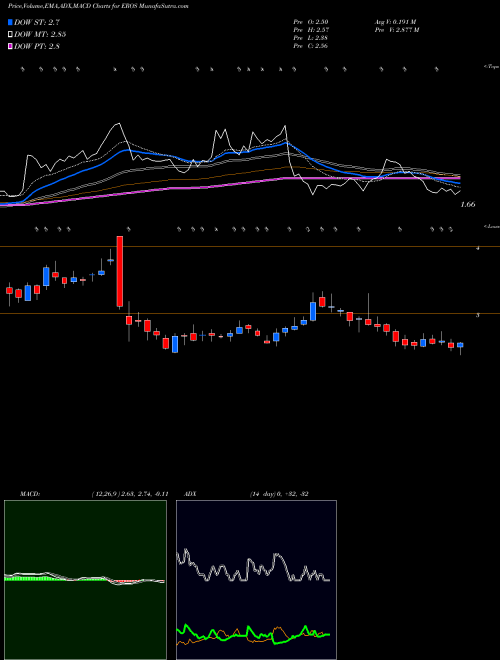The height and width of the screenshot is (660, 500).
Task: Click the 'Pre L: 2.38' low value
Action: (x=311, y=37)
